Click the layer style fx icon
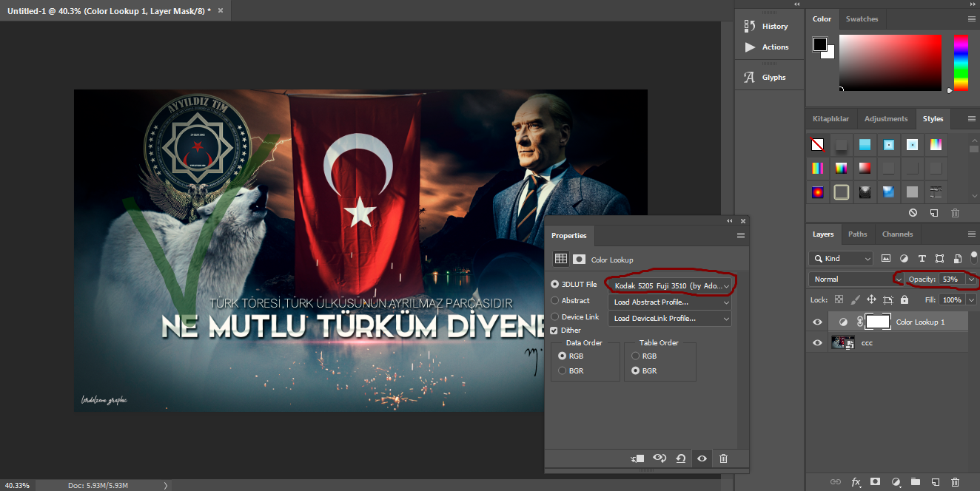Screen dimensions: 980x491 (x=856, y=481)
